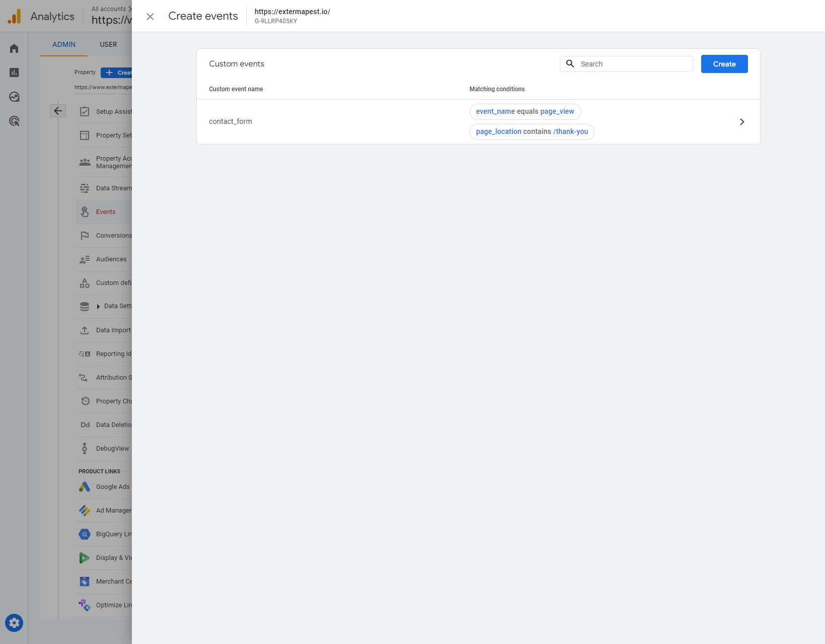Expand the contact_form event row chevron

pyautogui.click(x=741, y=122)
